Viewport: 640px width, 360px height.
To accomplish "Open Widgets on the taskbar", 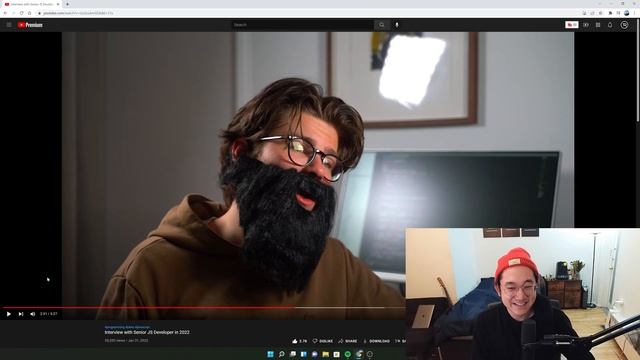I will pyautogui.click(x=304, y=354).
